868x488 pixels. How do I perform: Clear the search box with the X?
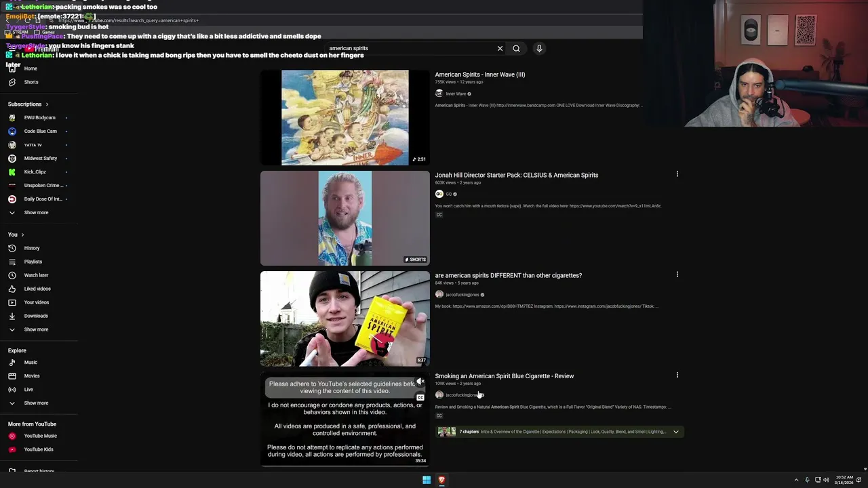click(500, 48)
